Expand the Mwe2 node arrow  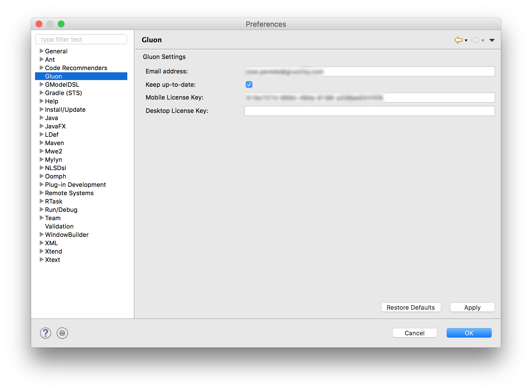(42, 151)
